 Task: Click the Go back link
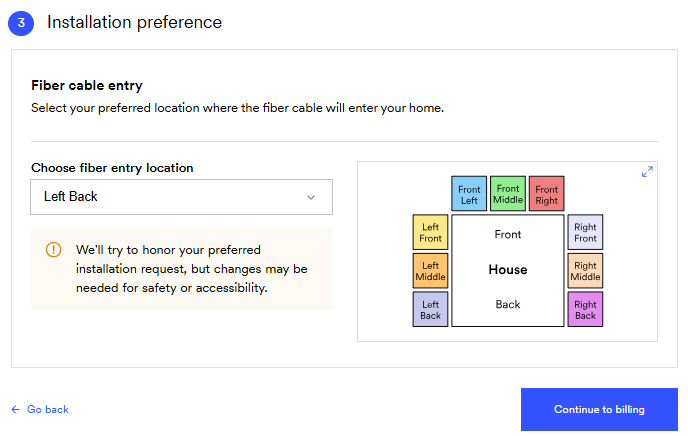(x=47, y=410)
